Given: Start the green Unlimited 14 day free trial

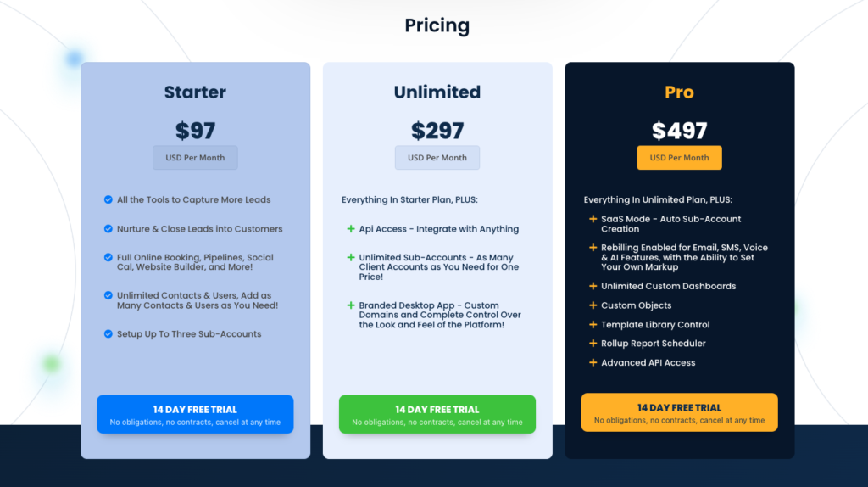Looking at the screenshot, I should pyautogui.click(x=437, y=414).
